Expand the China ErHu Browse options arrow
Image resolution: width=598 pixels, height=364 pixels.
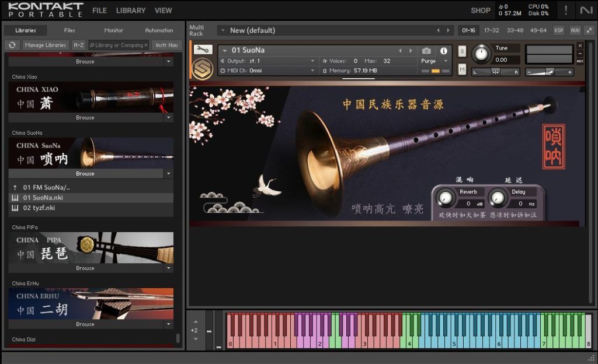tap(169, 324)
